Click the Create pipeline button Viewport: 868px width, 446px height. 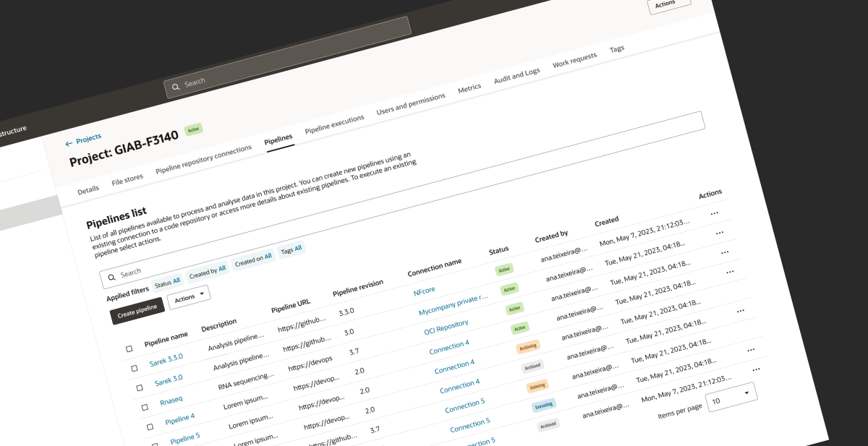[x=137, y=311]
